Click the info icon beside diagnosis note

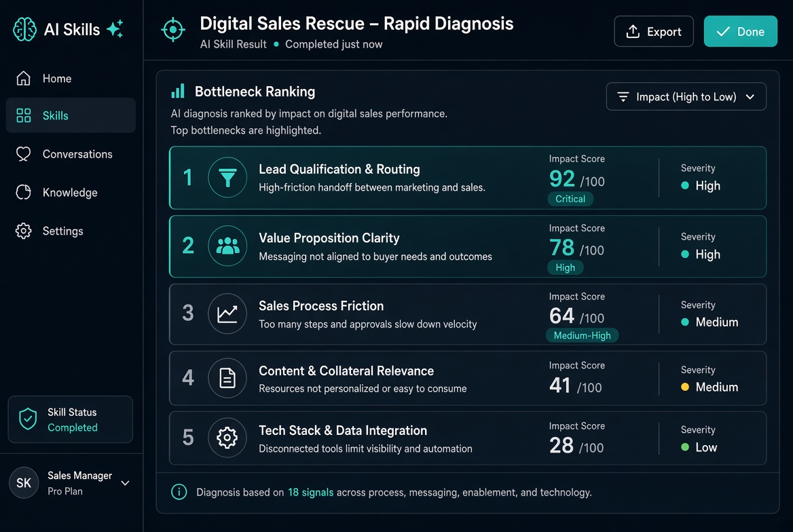coord(179,491)
